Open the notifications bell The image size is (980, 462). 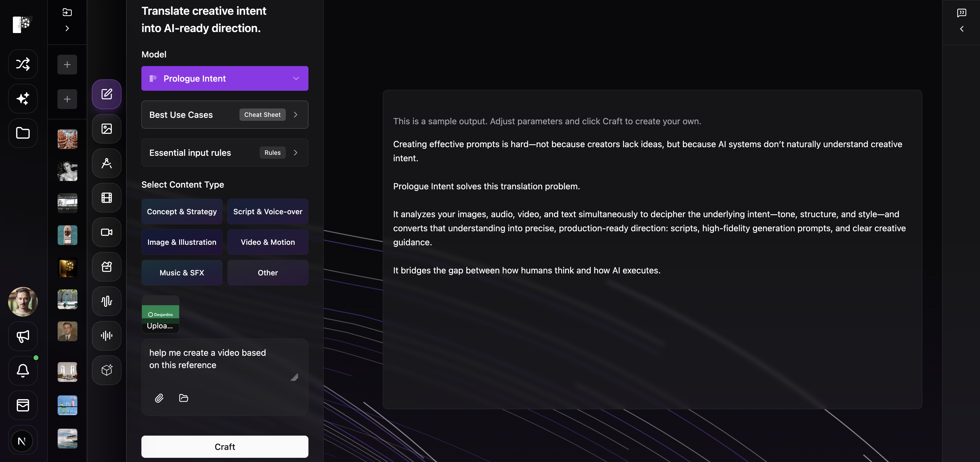pyautogui.click(x=23, y=370)
